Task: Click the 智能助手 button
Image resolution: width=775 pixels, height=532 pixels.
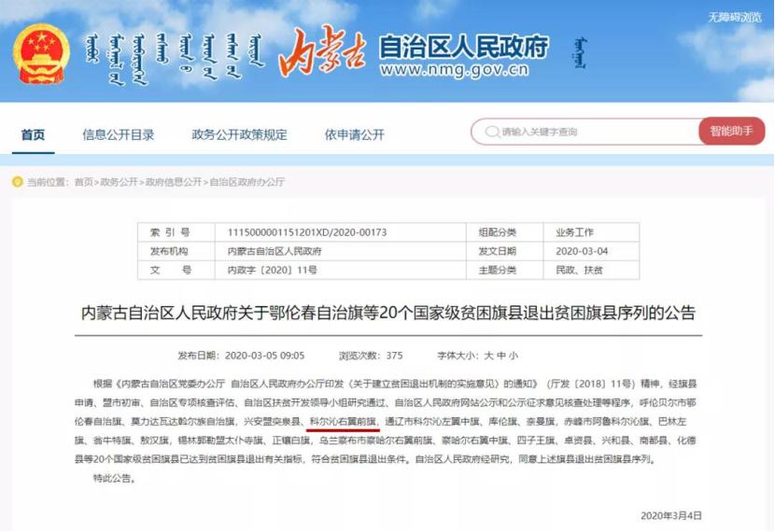Action: coord(731,131)
